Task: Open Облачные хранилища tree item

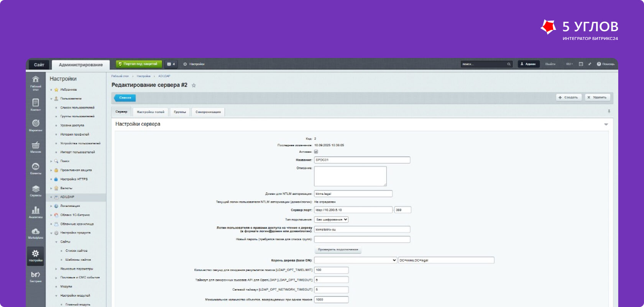Action: [77, 224]
